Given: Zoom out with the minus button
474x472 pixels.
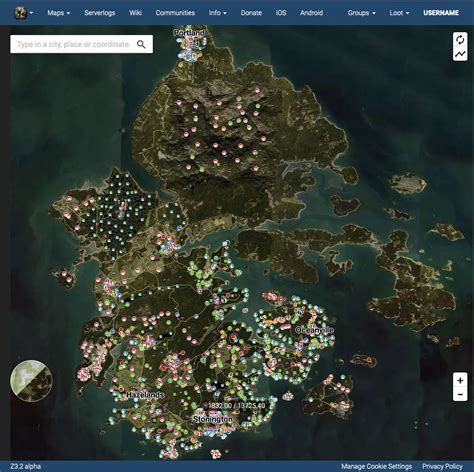Looking at the screenshot, I should click(x=460, y=394).
